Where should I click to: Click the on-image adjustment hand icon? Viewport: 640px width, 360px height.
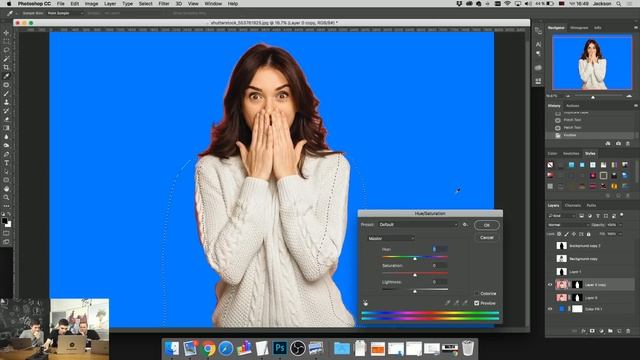pos(365,303)
